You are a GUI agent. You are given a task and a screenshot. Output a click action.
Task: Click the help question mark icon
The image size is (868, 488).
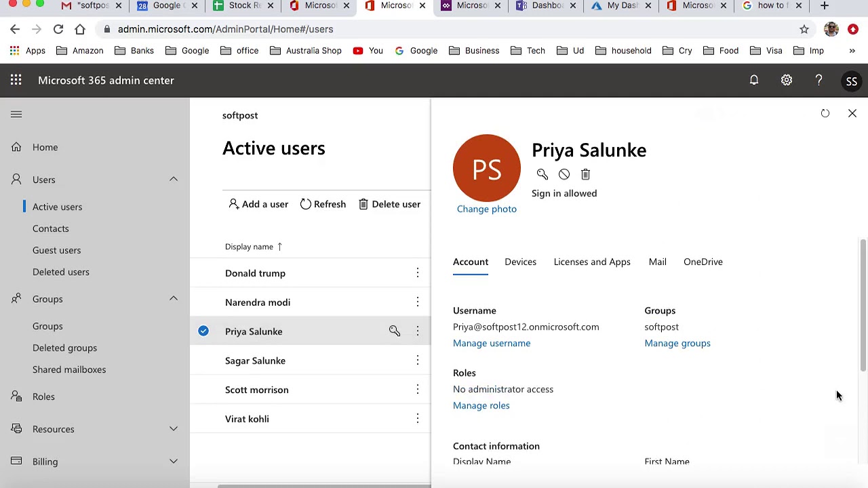(x=819, y=80)
